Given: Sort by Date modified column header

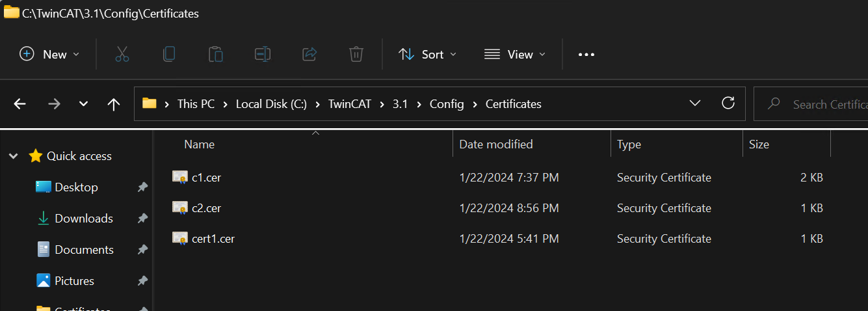Looking at the screenshot, I should [x=496, y=144].
